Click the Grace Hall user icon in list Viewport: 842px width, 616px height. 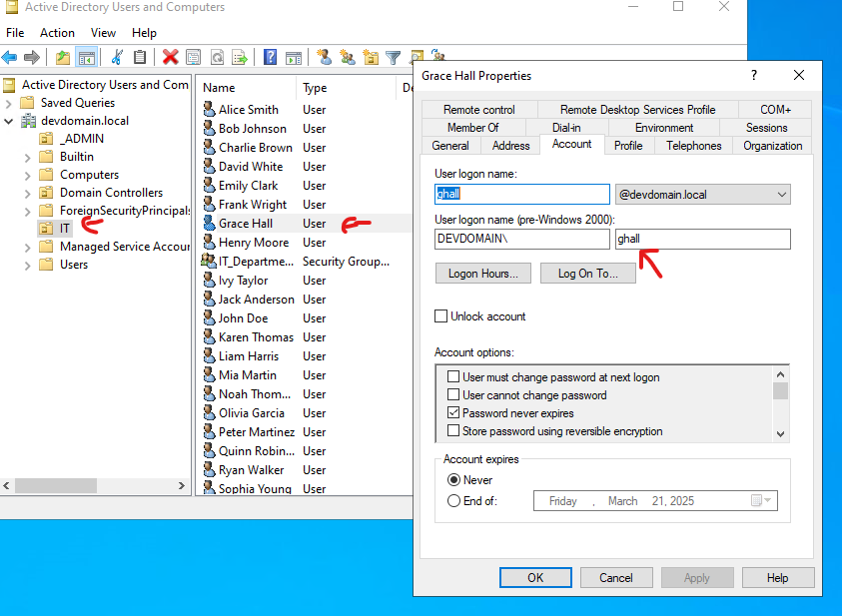tap(210, 224)
